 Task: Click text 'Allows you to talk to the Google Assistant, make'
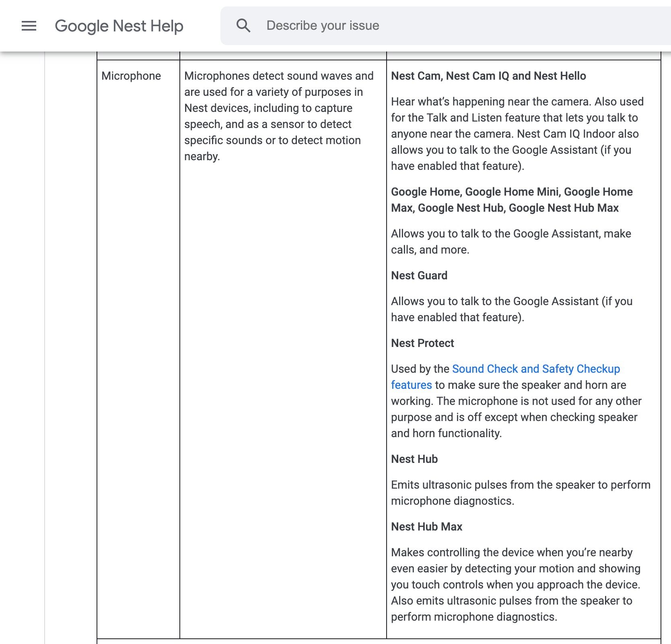tap(511, 233)
